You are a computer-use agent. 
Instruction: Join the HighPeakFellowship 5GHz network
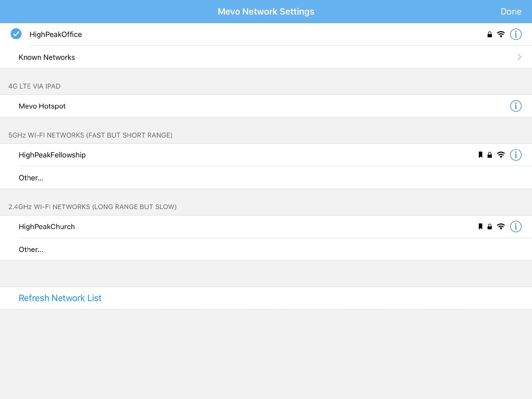point(266,155)
